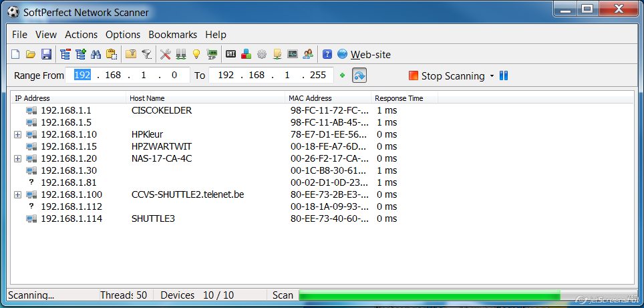Select the SHUTTLE3 host name

pyautogui.click(x=153, y=219)
